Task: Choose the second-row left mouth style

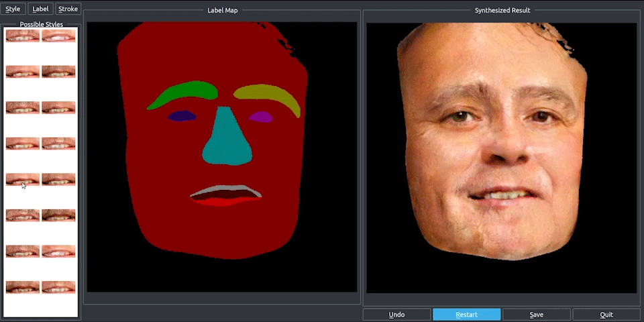Action: [23, 72]
